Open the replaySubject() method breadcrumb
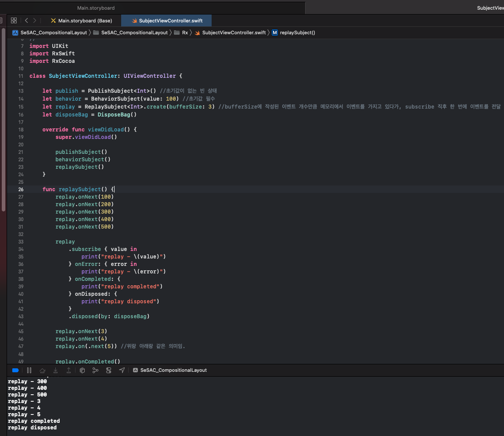Viewport: 504px width, 436px height. (293, 33)
